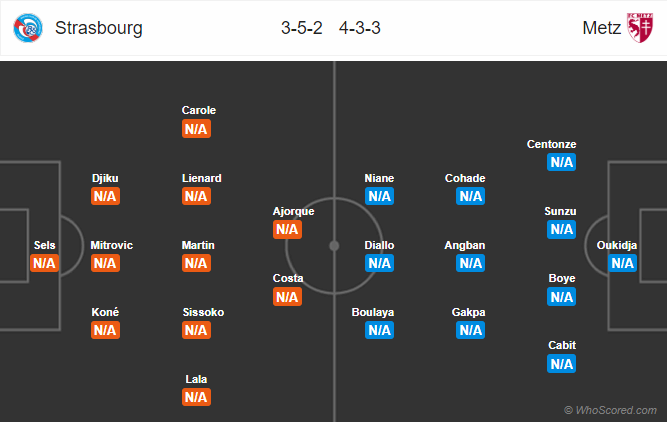Select Oukidja goalkeeper rating badge
667x422 pixels.
[622, 263]
